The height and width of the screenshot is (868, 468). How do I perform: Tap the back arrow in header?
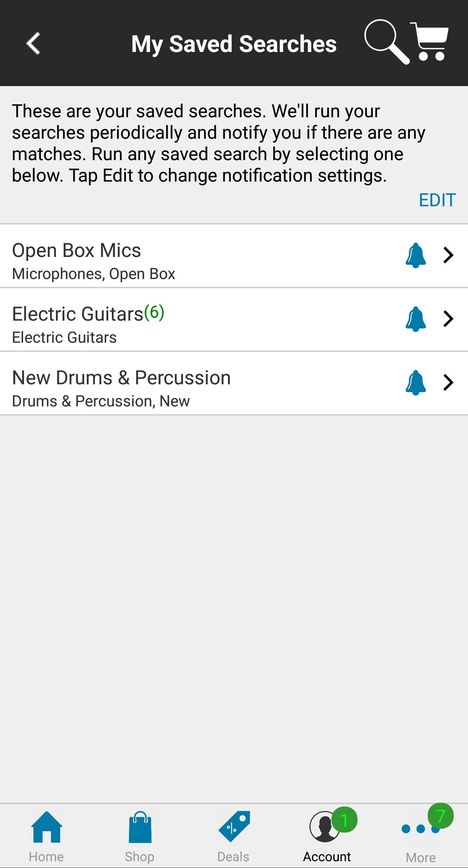tap(33, 43)
